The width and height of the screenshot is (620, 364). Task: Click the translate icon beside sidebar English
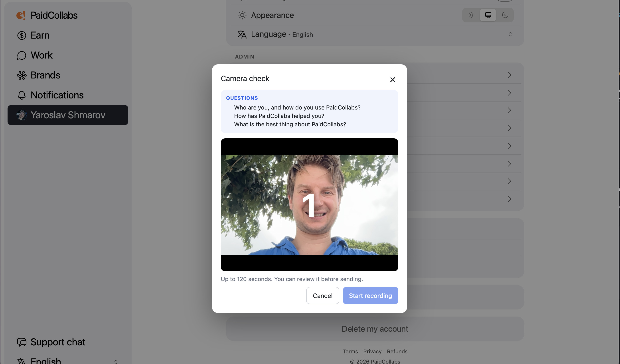(21, 361)
